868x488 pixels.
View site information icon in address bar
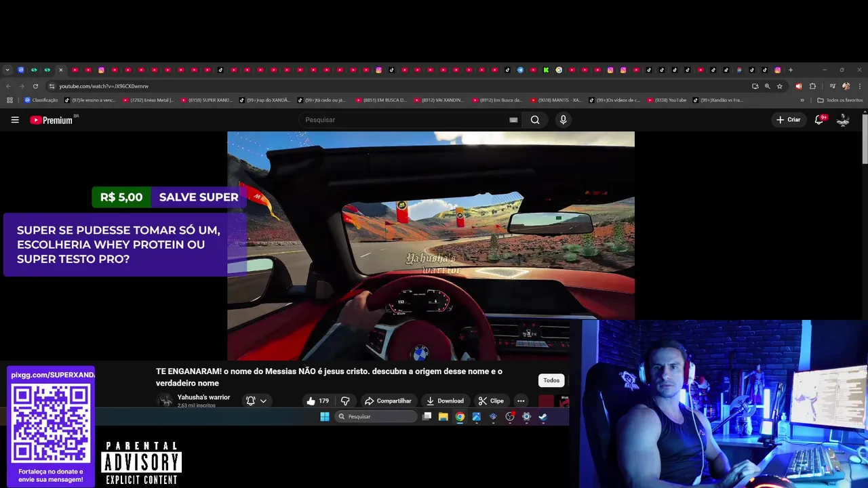[52, 86]
